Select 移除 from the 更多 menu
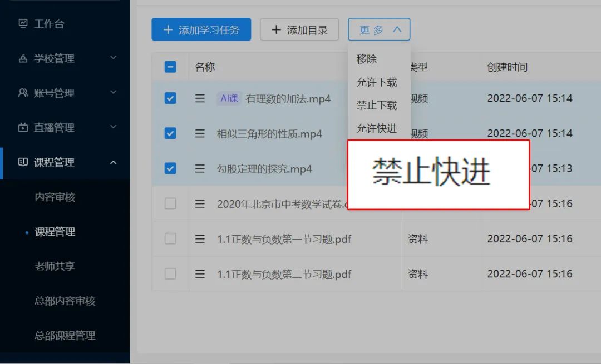Screen dimensions: 601x364 [366, 59]
